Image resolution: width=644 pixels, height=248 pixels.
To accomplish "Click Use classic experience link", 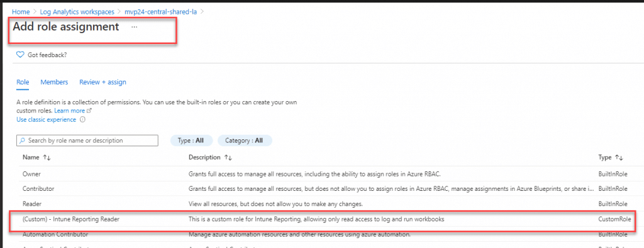I will [46, 120].
